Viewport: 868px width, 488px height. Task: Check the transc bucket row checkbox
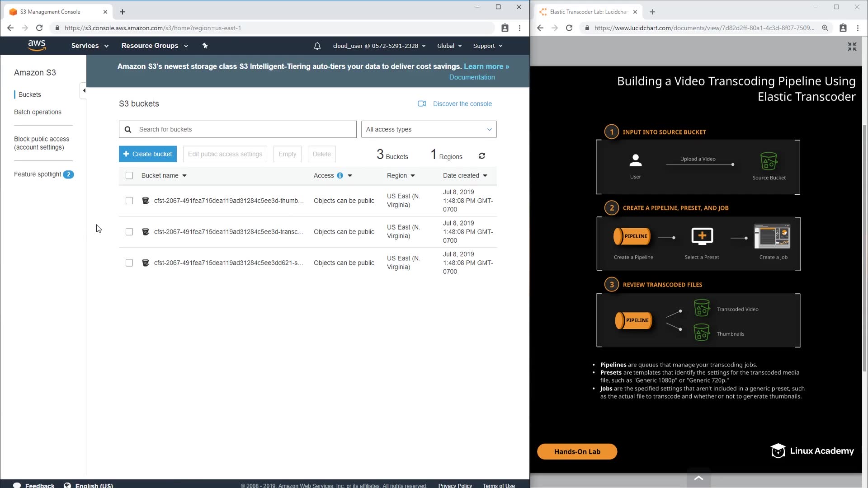[x=129, y=232]
